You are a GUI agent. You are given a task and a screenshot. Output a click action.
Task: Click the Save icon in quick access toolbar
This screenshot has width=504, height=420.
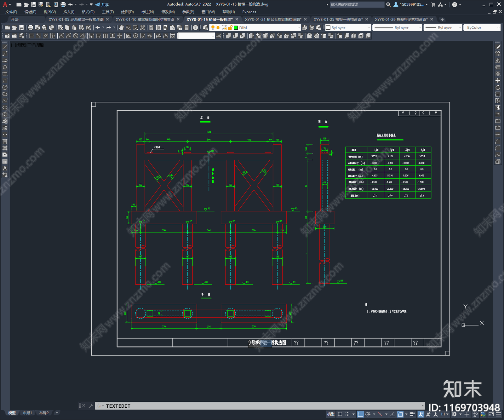[33, 4]
